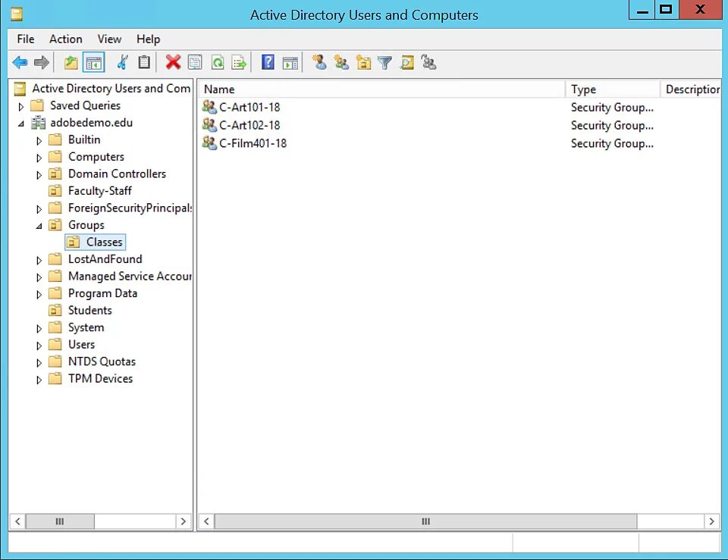Toggle Show/Hide Console Tree icon
This screenshot has height=560, width=728.
[94, 62]
